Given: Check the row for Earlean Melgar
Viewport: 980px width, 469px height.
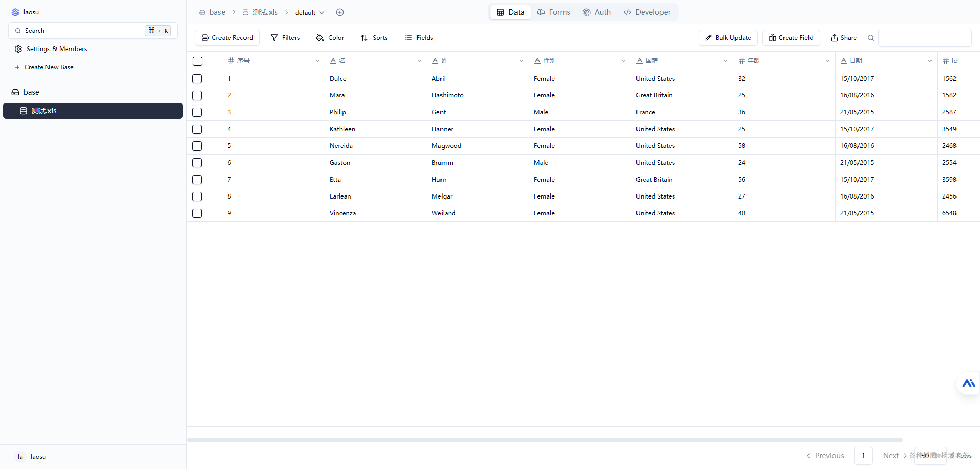Looking at the screenshot, I should (x=197, y=196).
